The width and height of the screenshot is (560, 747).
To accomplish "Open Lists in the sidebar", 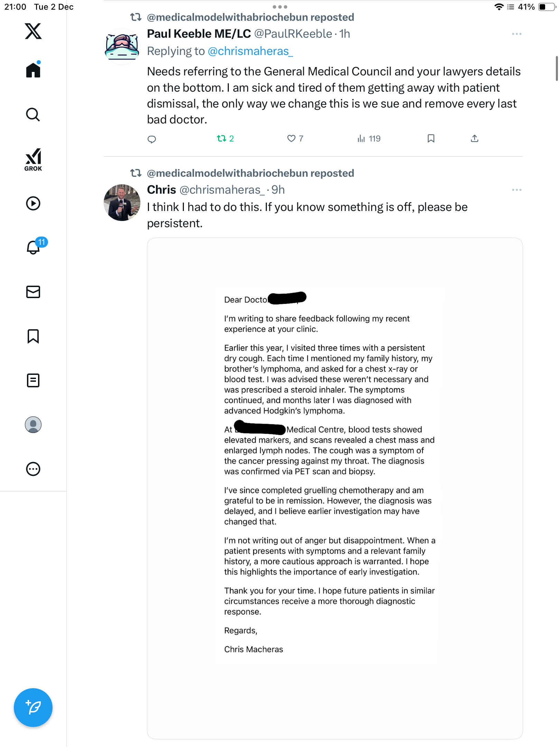I will (x=33, y=380).
